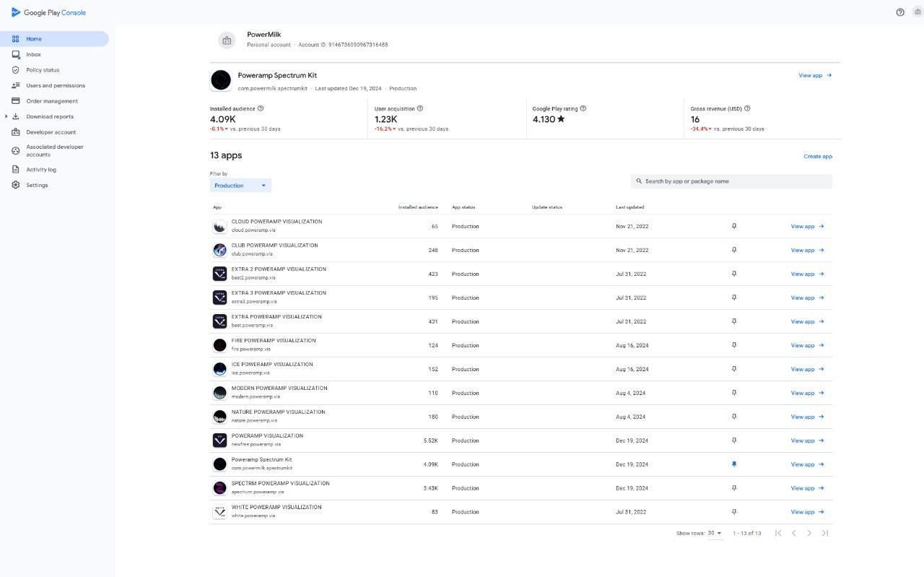The image size is (924, 577).
Task: Click the help icon in top bar
Action: coord(900,12)
